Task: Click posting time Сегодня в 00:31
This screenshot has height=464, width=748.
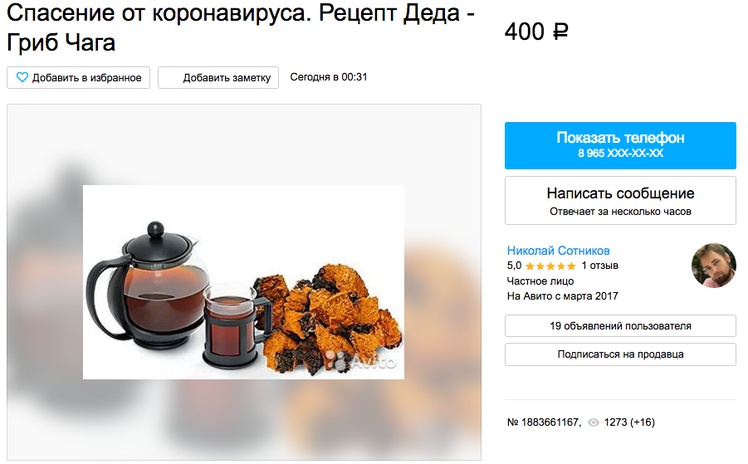Action: (329, 77)
